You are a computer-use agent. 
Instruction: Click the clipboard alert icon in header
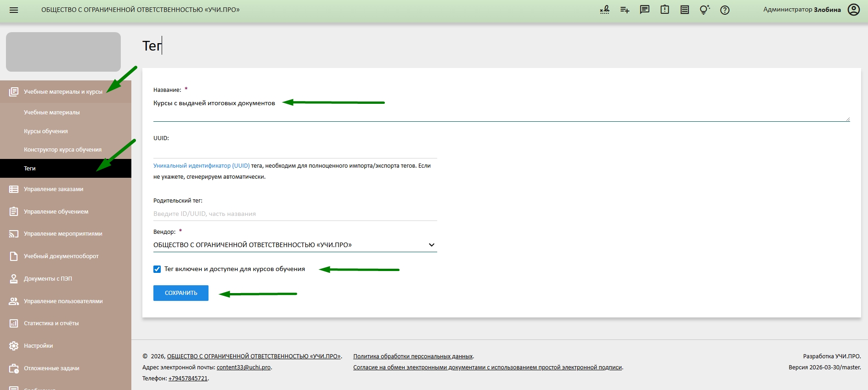click(x=665, y=10)
